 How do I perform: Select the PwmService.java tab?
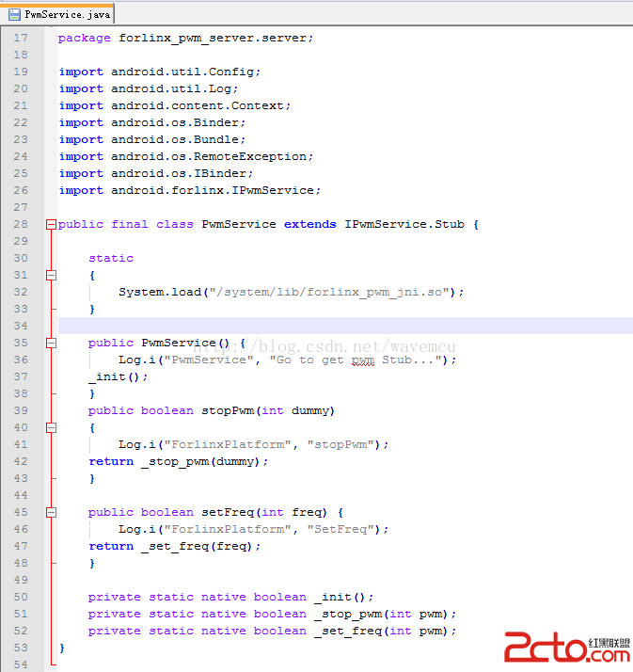(56, 14)
